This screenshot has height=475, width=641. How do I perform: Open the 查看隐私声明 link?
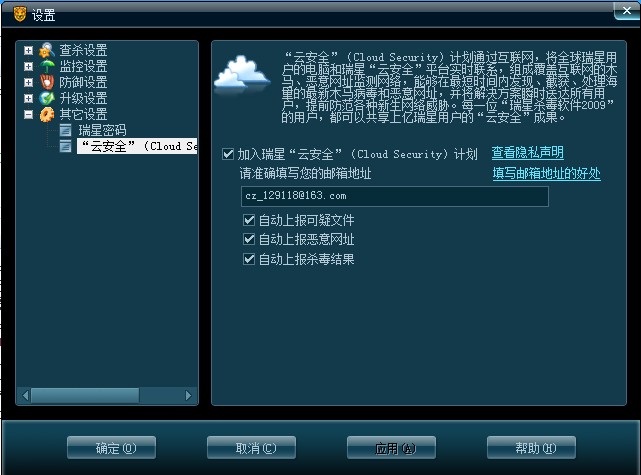pos(527,153)
